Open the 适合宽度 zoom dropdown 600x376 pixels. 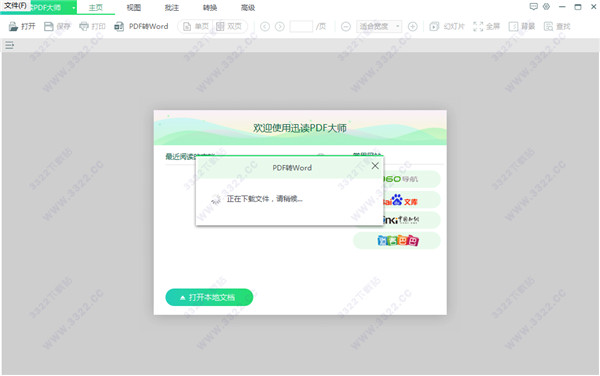379,26
